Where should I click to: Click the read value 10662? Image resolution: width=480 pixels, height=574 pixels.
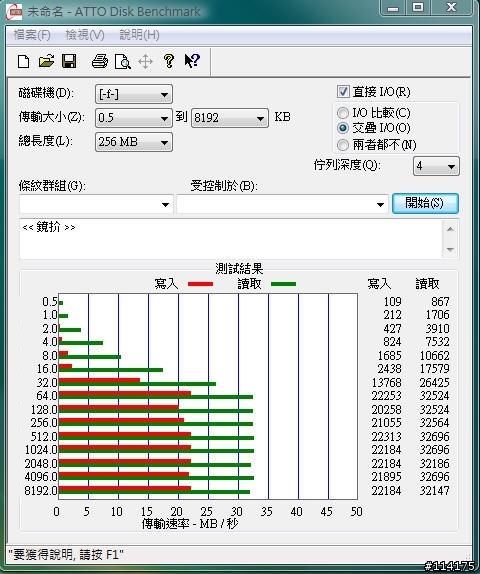434,355
